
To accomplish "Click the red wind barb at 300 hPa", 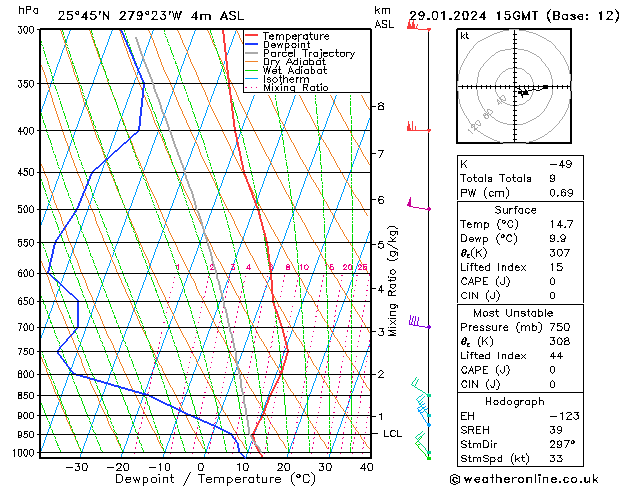I will [x=418, y=26].
